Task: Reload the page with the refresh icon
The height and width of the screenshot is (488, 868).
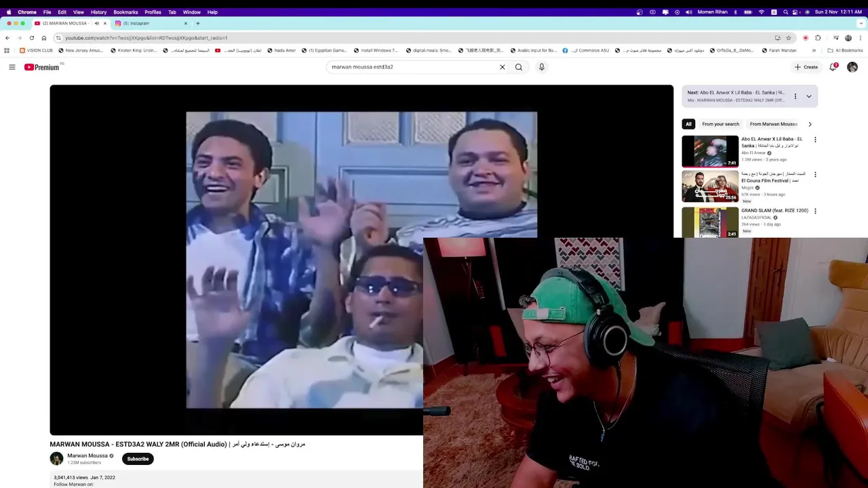Action: pyautogui.click(x=31, y=38)
